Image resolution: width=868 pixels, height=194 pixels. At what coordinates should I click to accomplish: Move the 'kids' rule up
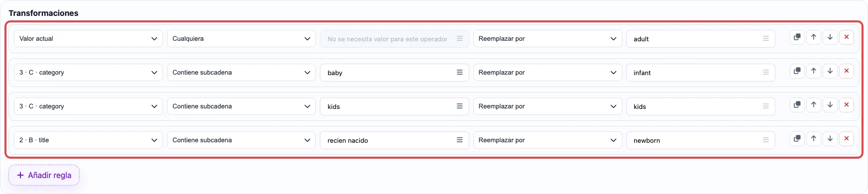(x=814, y=105)
